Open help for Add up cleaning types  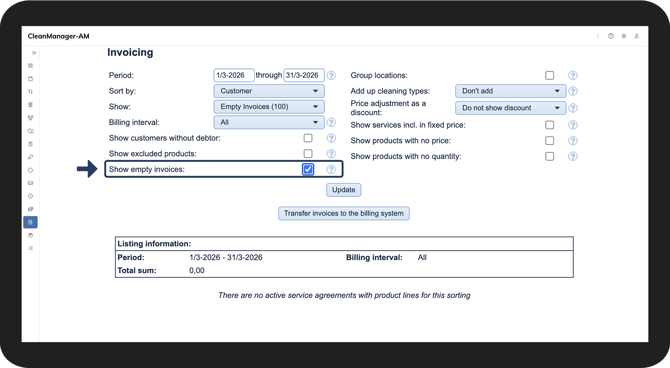click(573, 91)
